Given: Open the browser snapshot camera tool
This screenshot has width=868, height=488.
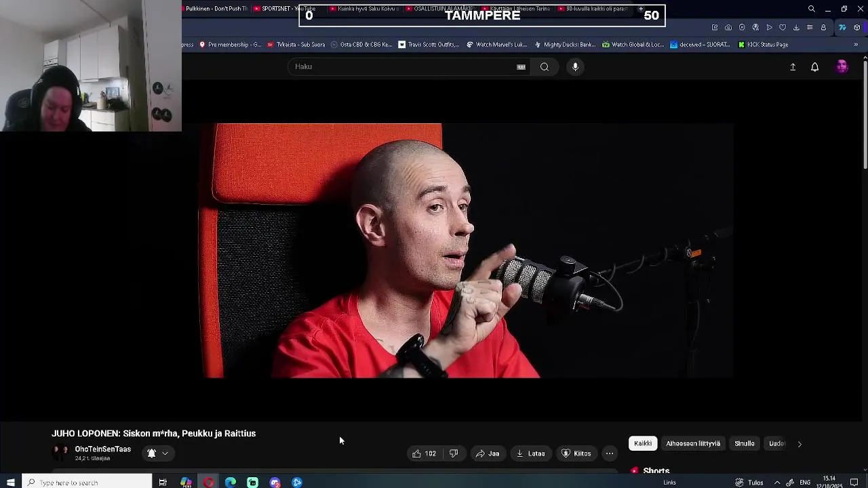Looking at the screenshot, I should [728, 28].
